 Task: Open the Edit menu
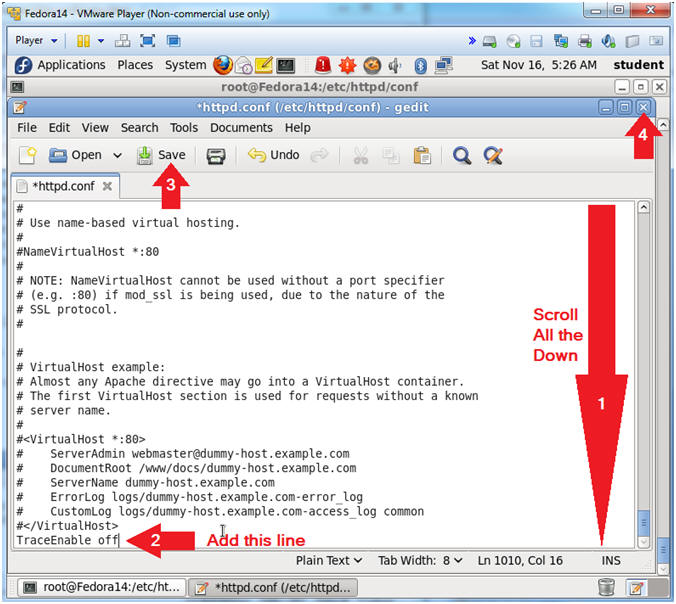pos(59,128)
